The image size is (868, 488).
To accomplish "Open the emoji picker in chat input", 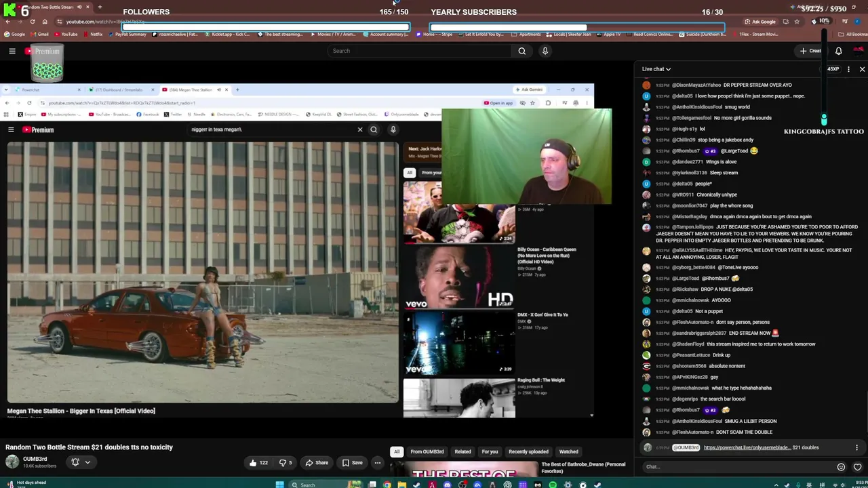I will point(841,466).
